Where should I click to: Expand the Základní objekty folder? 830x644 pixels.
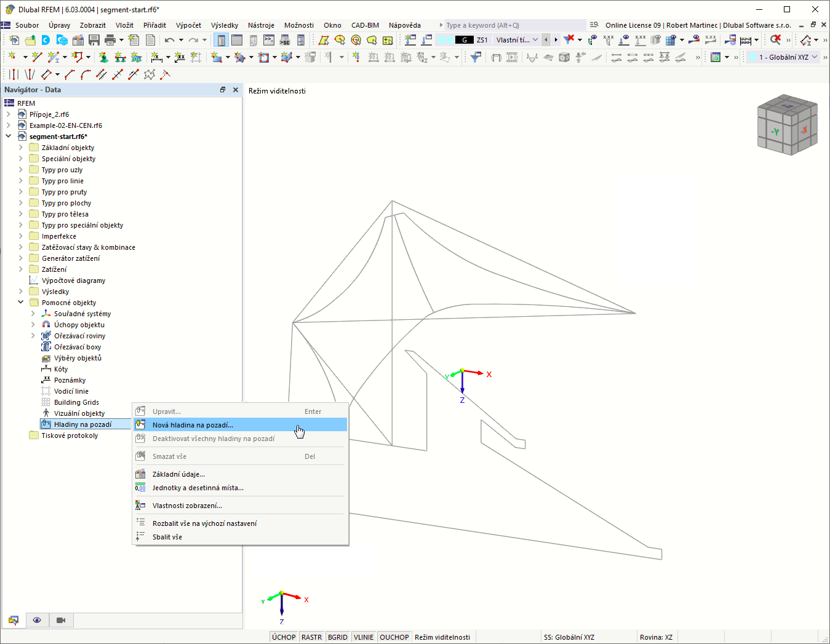point(21,148)
